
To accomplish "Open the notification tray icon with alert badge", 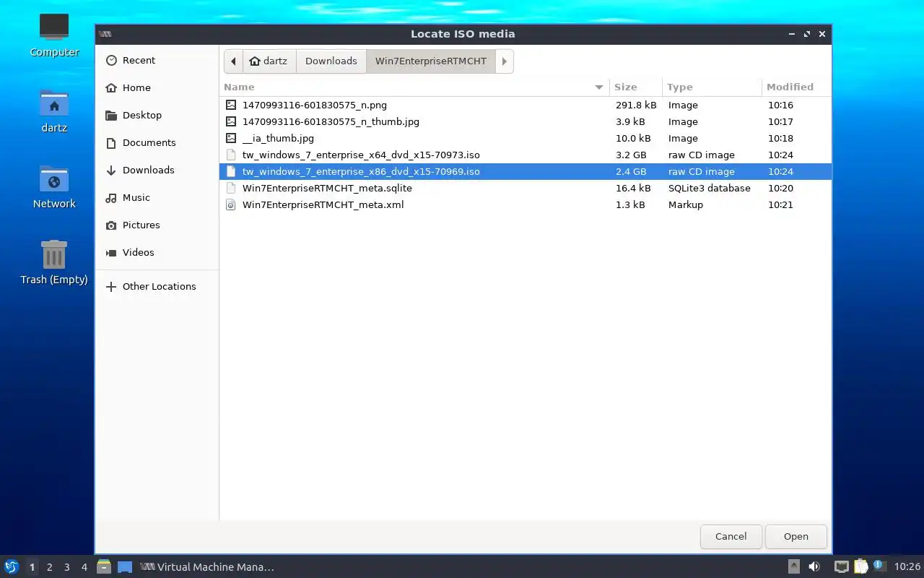I will 879,566.
